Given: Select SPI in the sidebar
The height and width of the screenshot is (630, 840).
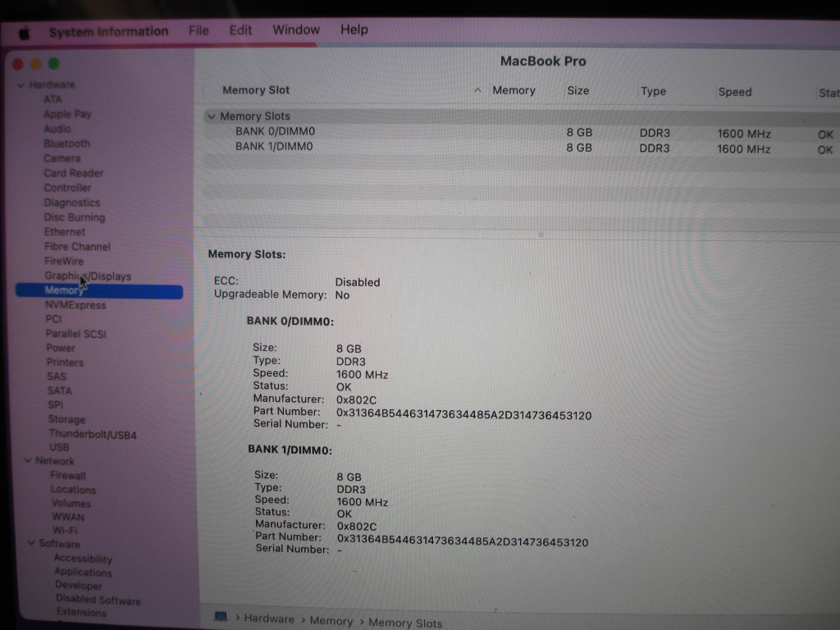Looking at the screenshot, I should (x=55, y=405).
